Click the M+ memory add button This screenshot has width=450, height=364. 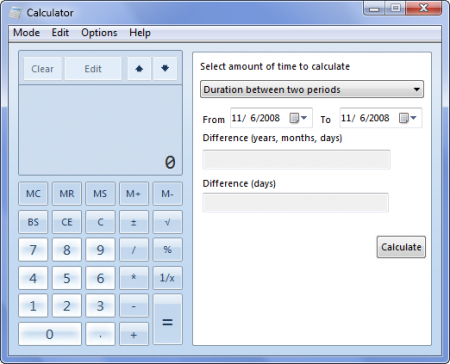tap(134, 194)
